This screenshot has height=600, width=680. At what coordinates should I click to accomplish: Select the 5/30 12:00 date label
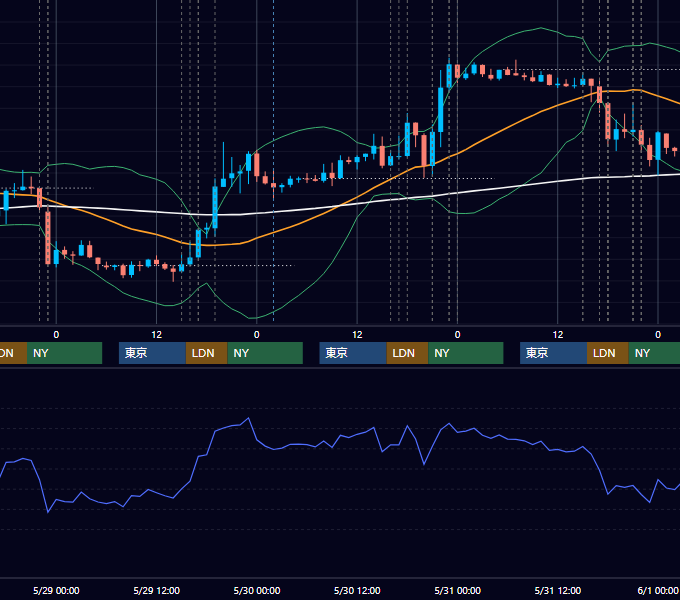(357, 590)
